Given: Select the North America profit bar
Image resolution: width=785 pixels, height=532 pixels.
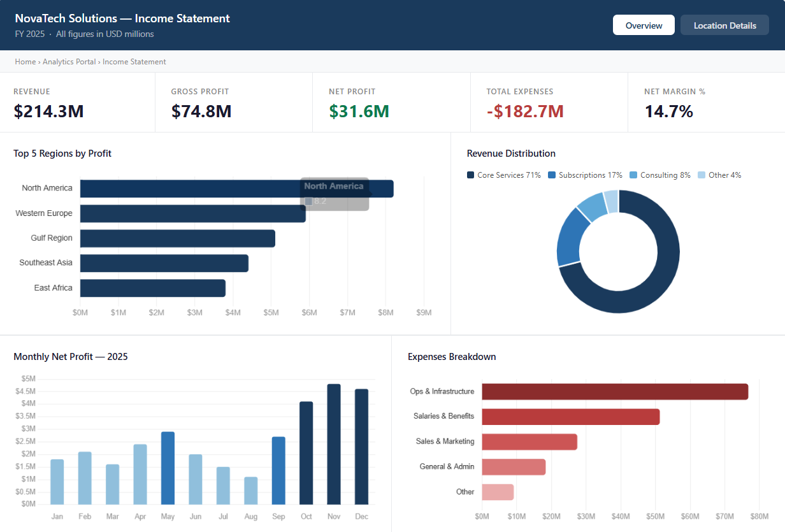Looking at the screenshot, I should point(236,188).
